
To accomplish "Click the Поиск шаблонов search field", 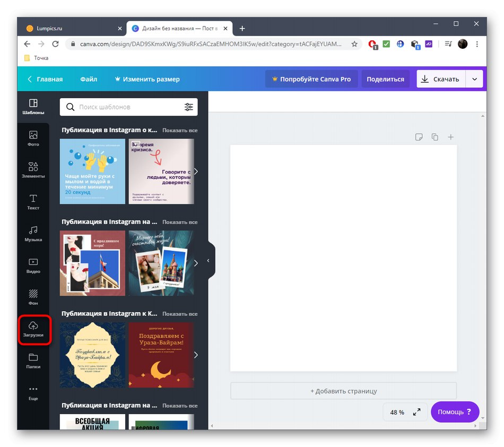I will tap(128, 107).
